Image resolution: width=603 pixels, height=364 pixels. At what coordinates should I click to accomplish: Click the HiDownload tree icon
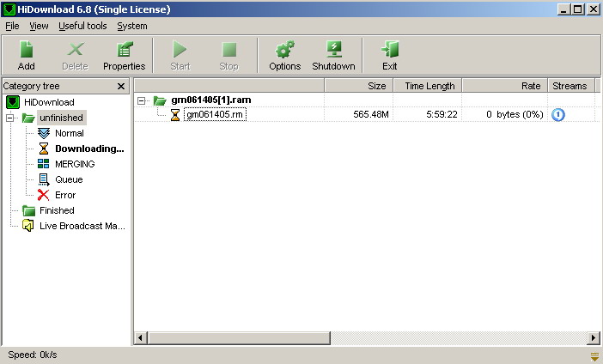13,102
